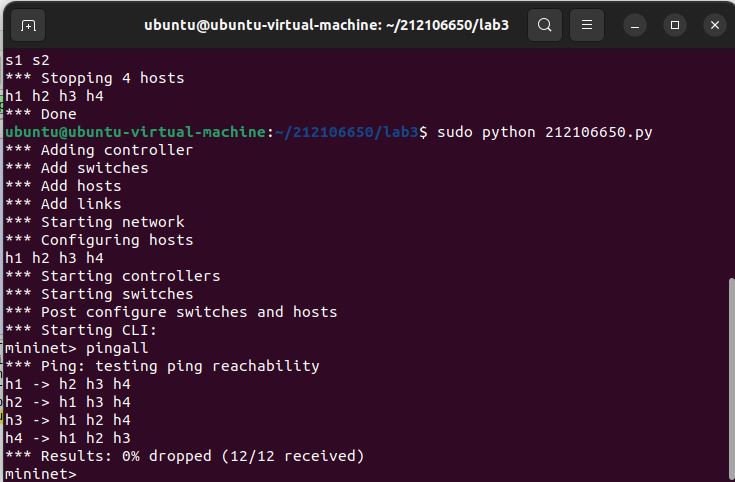735x482 pixels.
Task: Click the '*** Stopping 4 hosts' line
Action: [95, 78]
